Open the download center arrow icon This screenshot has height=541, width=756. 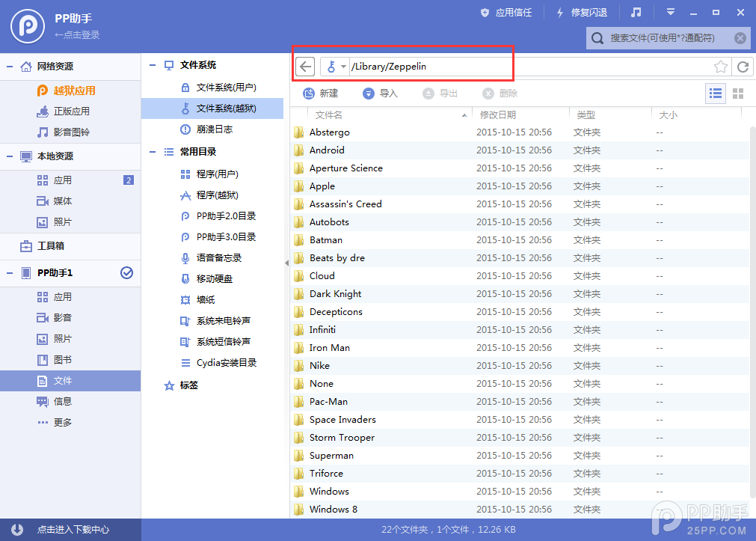(17, 530)
